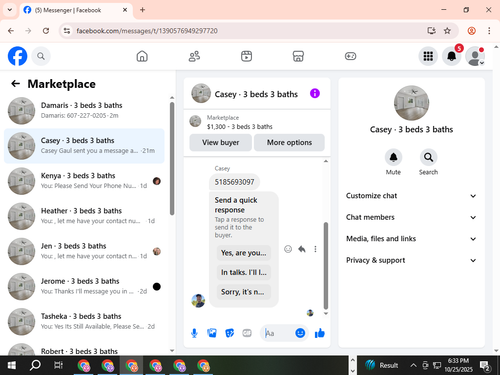
Task: Click the back arrow beside Marketplace
Action: (16, 84)
